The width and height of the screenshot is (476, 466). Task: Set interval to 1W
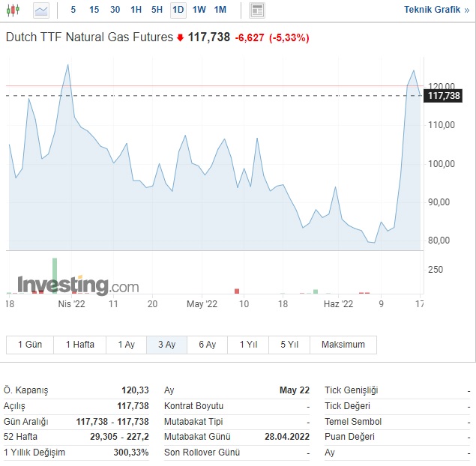coord(199,10)
